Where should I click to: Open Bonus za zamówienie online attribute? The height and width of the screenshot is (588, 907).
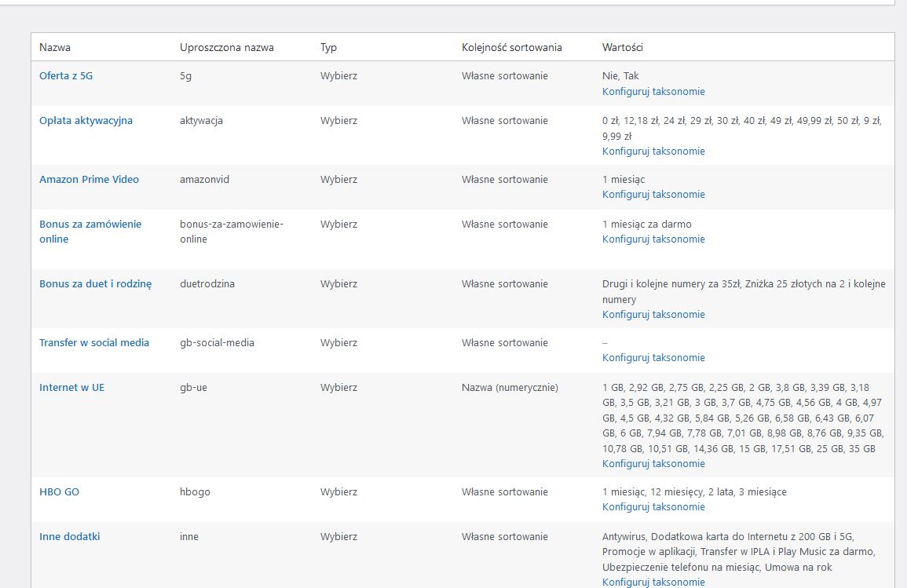(x=90, y=232)
